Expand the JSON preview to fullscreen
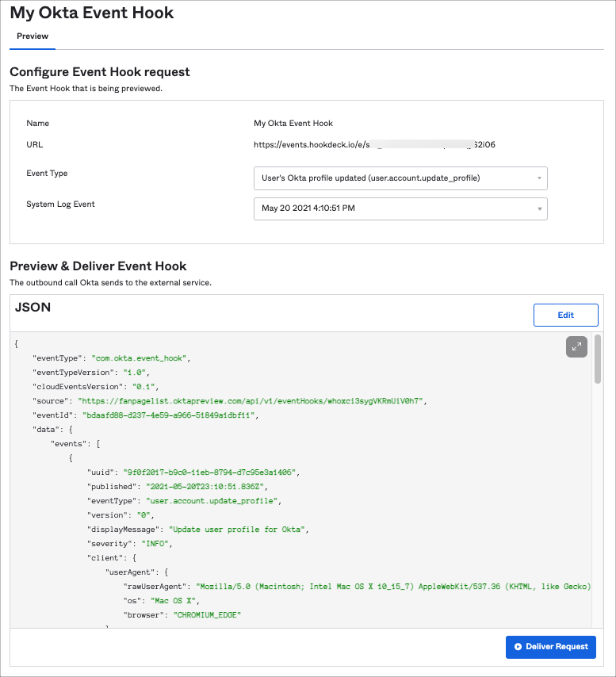Screen dimensions: 616x677 pyautogui.click(x=576, y=346)
